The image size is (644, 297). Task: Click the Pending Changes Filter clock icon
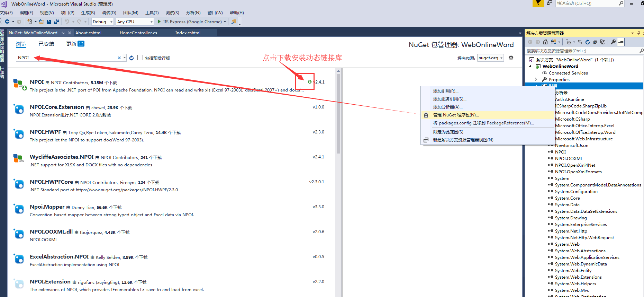[569, 42]
